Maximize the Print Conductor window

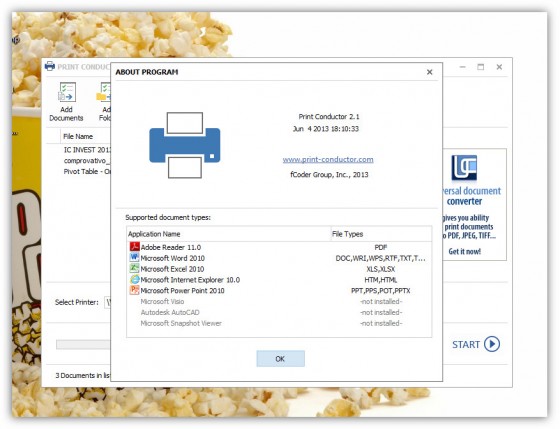click(x=481, y=67)
